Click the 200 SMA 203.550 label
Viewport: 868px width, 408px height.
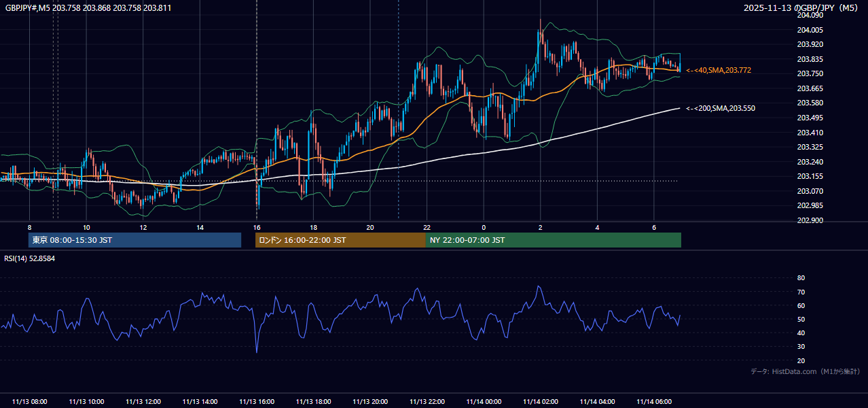click(720, 108)
